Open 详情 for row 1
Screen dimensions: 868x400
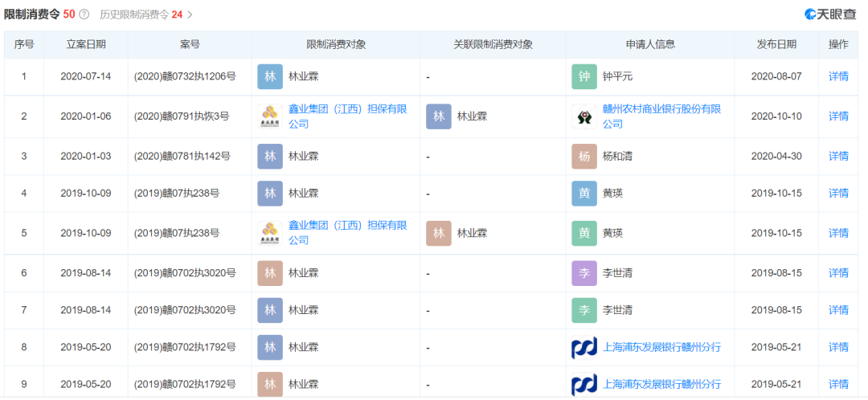point(838,77)
